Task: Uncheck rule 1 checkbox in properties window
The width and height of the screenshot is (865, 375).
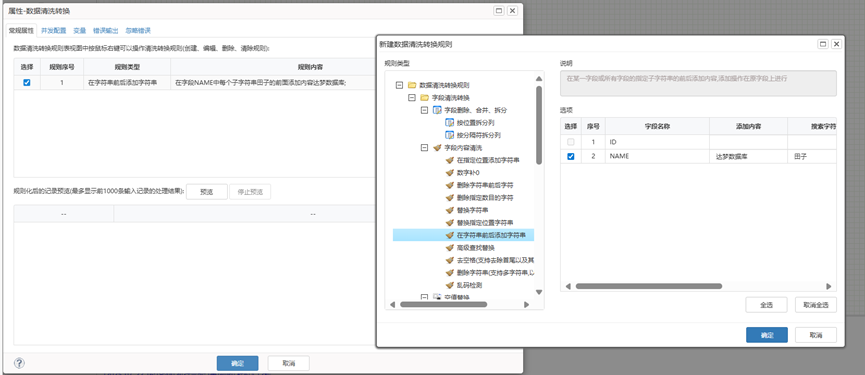Action: (x=26, y=83)
